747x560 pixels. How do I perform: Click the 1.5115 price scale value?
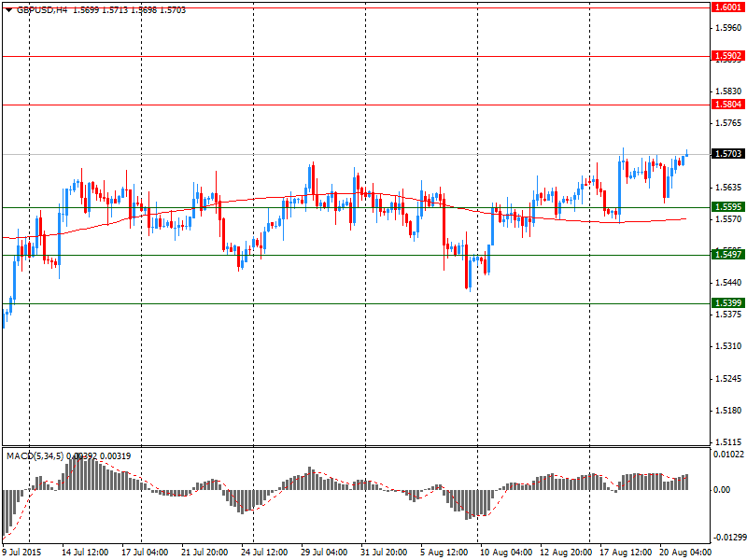point(728,442)
